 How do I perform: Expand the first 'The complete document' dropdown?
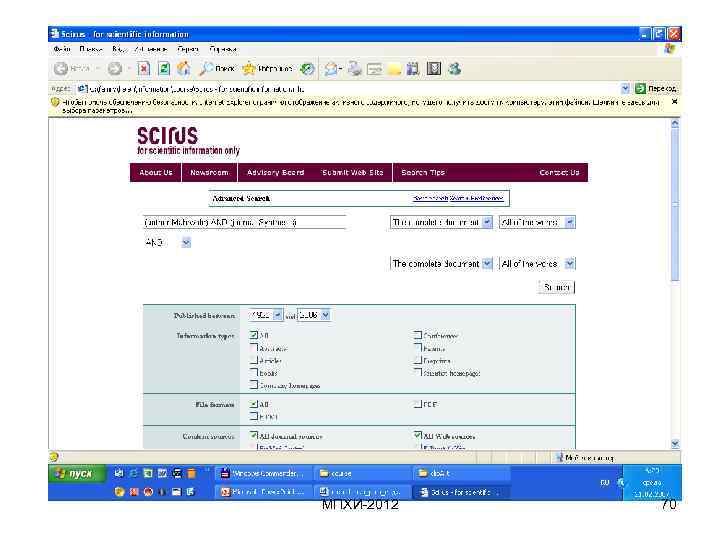[487, 222]
